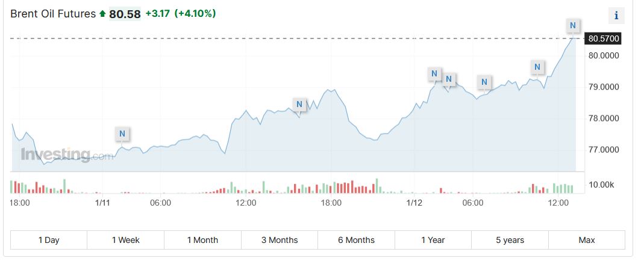Image resolution: width=644 pixels, height=261 pixels.
Task: Click the tallest volume bar before 1/12
Action: click(x=377, y=186)
